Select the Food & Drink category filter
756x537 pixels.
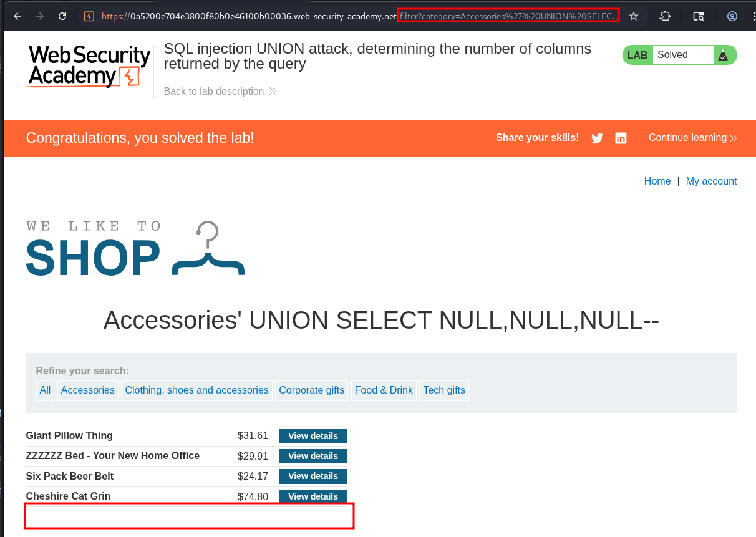(x=384, y=390)
